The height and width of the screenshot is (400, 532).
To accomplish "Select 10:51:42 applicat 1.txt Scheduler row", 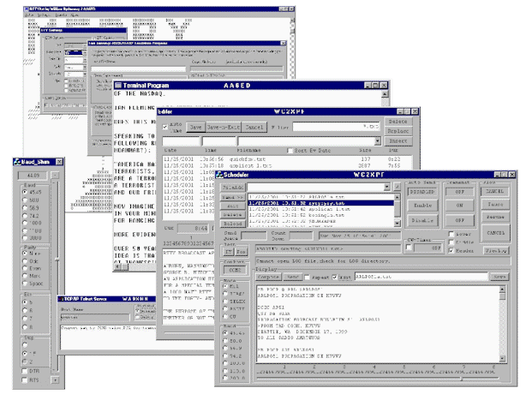I will click(x=321, y=209).
